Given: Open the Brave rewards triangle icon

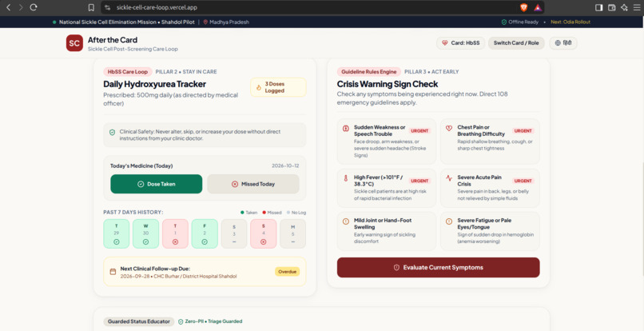Looking at the screenshot, I should click(x=538, y=7).
